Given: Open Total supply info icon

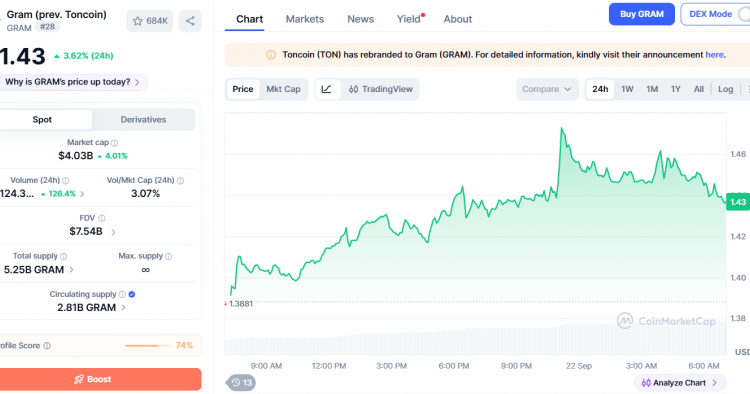Looking at the screenshot, I should [x=63, y=257].
